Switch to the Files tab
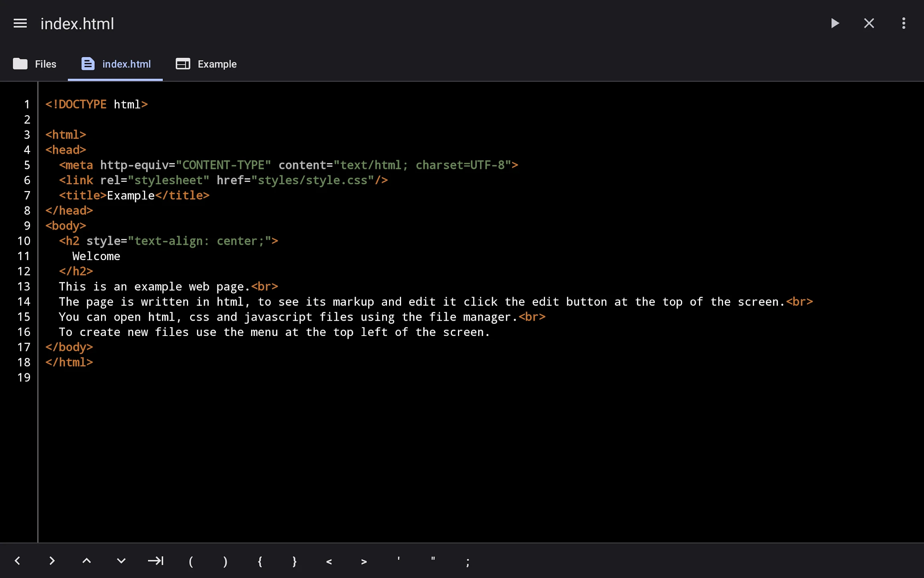The image size is (924, 578). [34, 64]
